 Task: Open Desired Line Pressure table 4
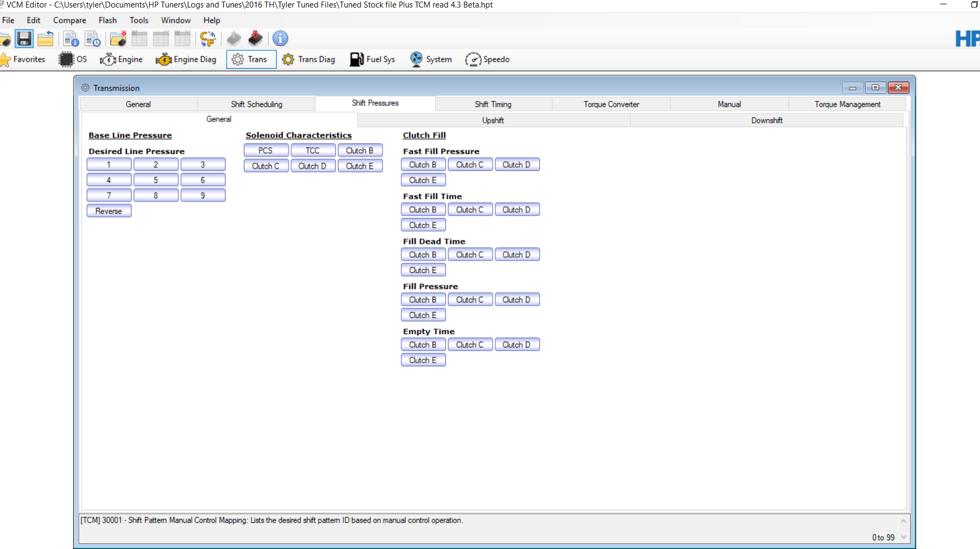pyautogui.click(x=109, y=180)
